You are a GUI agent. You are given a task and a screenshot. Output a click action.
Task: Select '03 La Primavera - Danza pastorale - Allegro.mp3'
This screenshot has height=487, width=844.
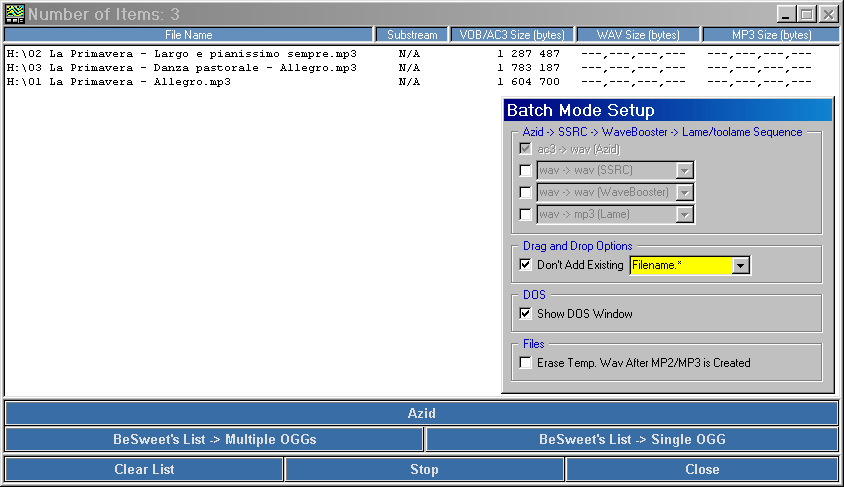181,68
